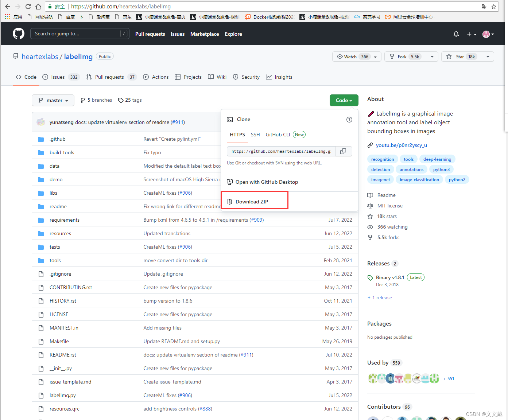Open the Wiki tab

(x=217, y=77)
